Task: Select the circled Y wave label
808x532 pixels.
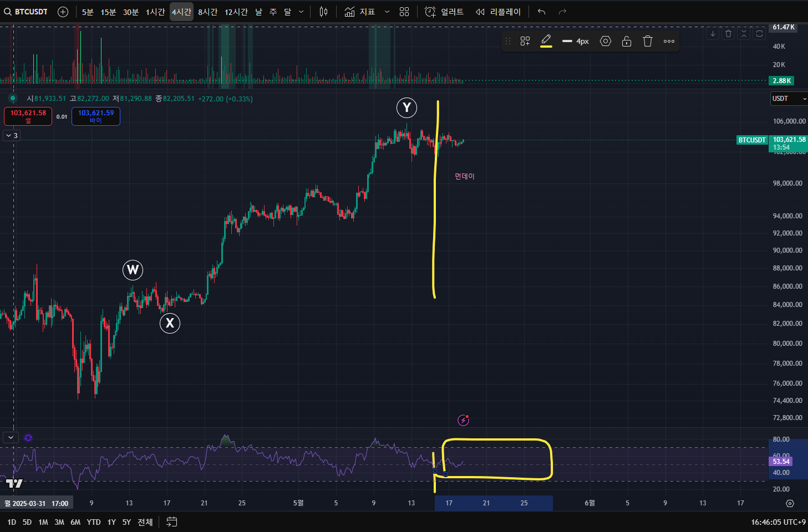Action: point(406,108)
